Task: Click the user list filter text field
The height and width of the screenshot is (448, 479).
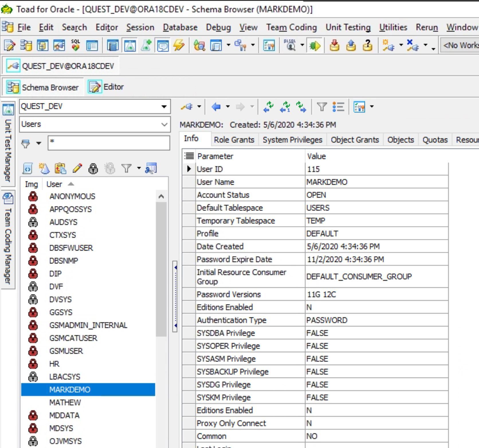Action: (109, 143)
